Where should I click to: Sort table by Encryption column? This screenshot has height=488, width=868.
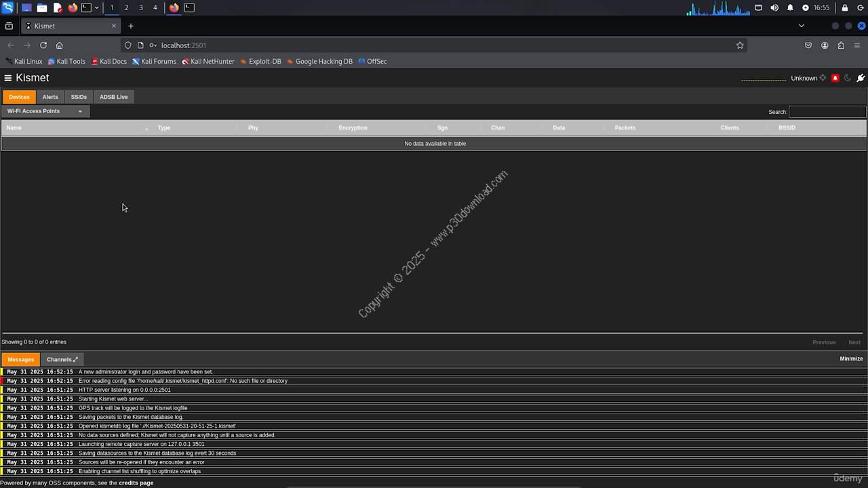382,127
